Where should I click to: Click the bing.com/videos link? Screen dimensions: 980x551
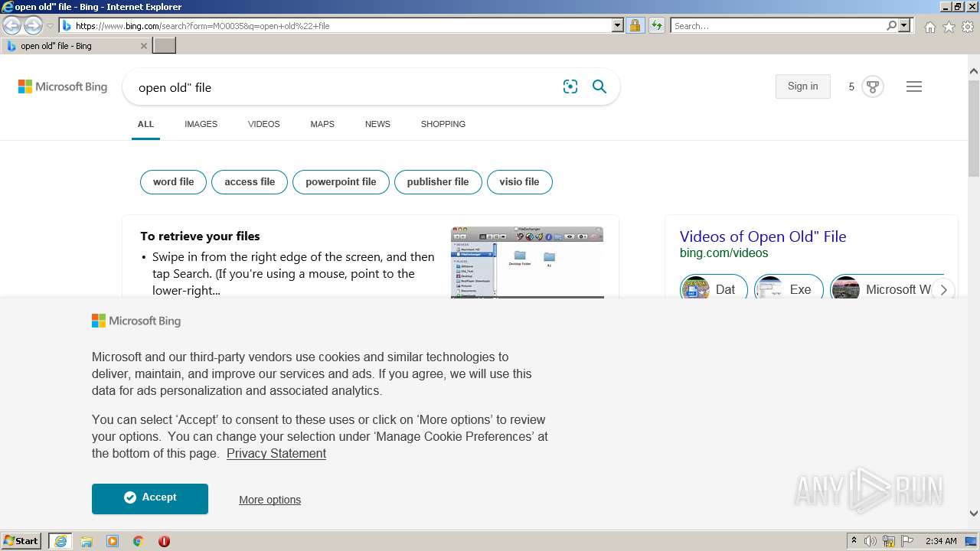724,253
